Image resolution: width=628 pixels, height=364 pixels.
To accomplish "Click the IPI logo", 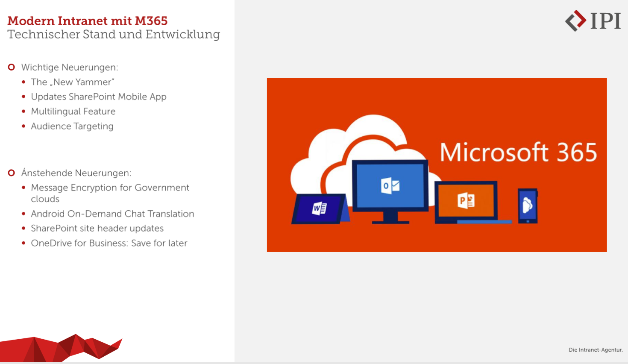I will point(593,21).
